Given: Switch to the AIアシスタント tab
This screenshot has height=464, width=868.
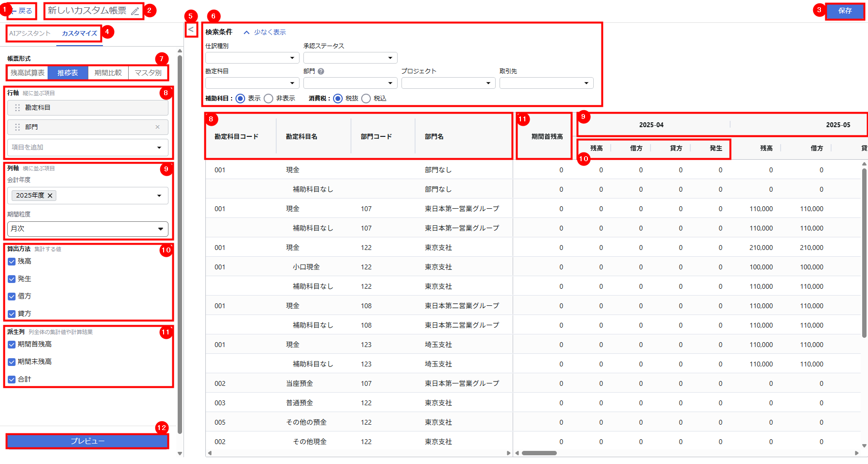Looking at the screenshot, I should pyautogui.click(x=30, y=33).
